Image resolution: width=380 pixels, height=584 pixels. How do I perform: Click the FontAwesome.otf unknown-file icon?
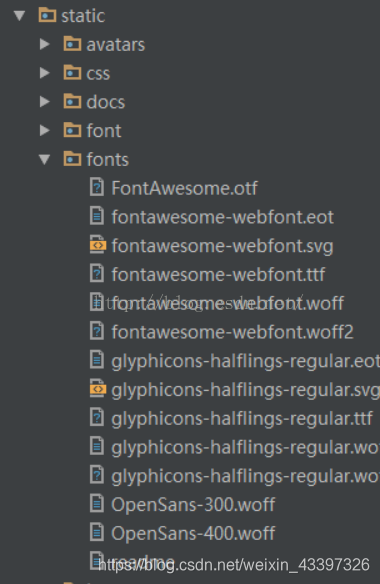point(97,187)
